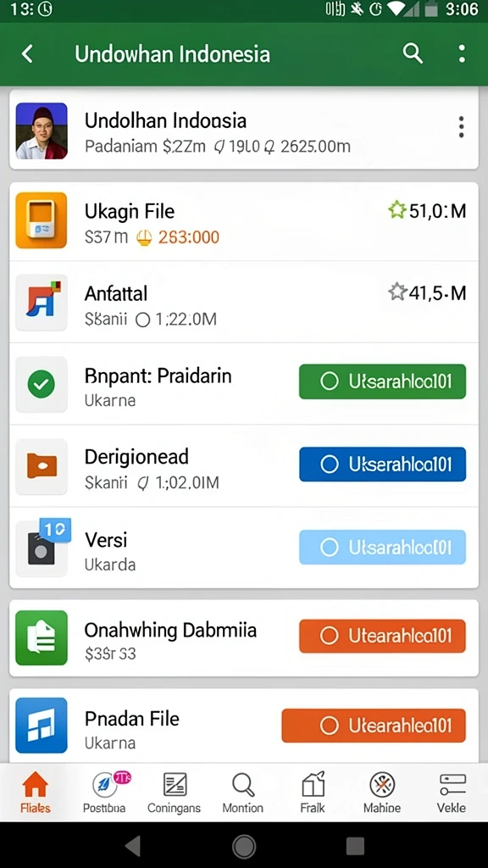Open the orange Ukagin File app icon
The image size is (488, 868).
[x=42, y=220]
